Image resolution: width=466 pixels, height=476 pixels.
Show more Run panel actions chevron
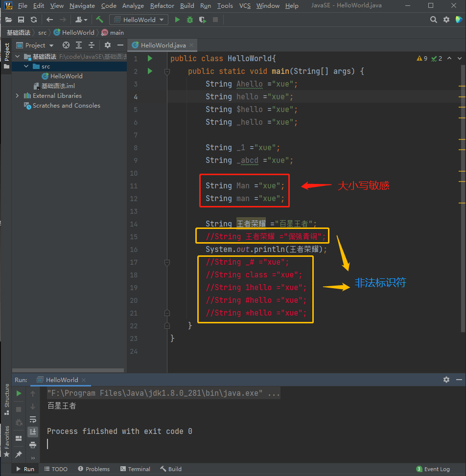coord(33,458)
